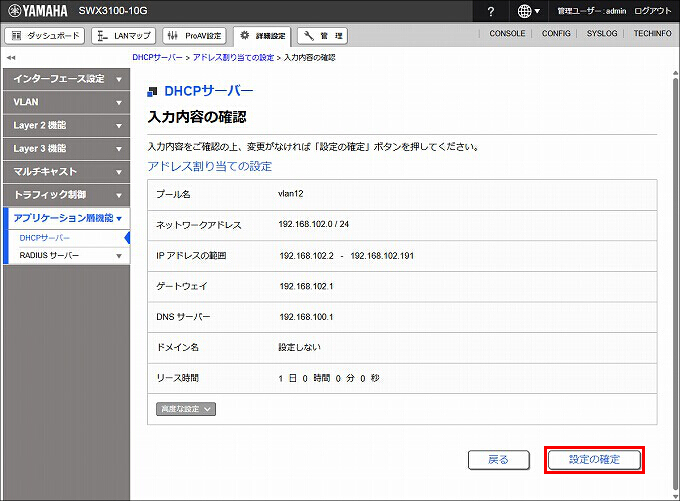Click the 戻る button
This screenshot has width=680, height=501.
pyautogui.click(x=499, y=460)
